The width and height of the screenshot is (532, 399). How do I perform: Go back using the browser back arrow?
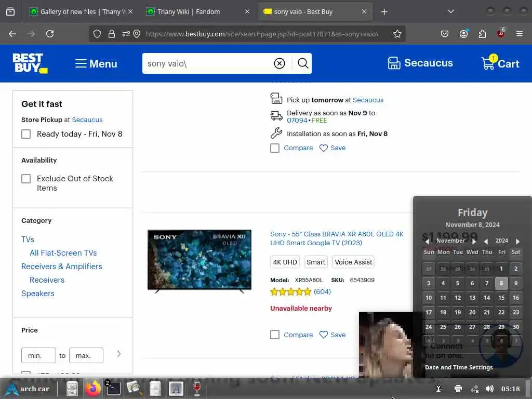(x=12, y=34)
